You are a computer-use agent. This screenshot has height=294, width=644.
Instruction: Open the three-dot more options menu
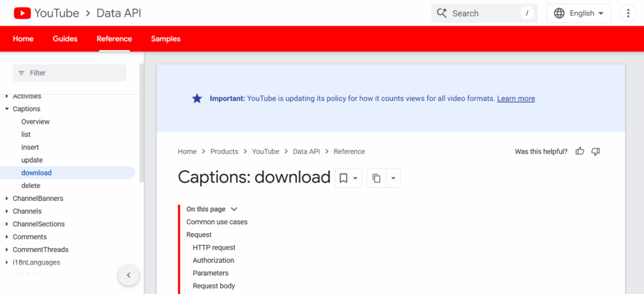[628, 13]
